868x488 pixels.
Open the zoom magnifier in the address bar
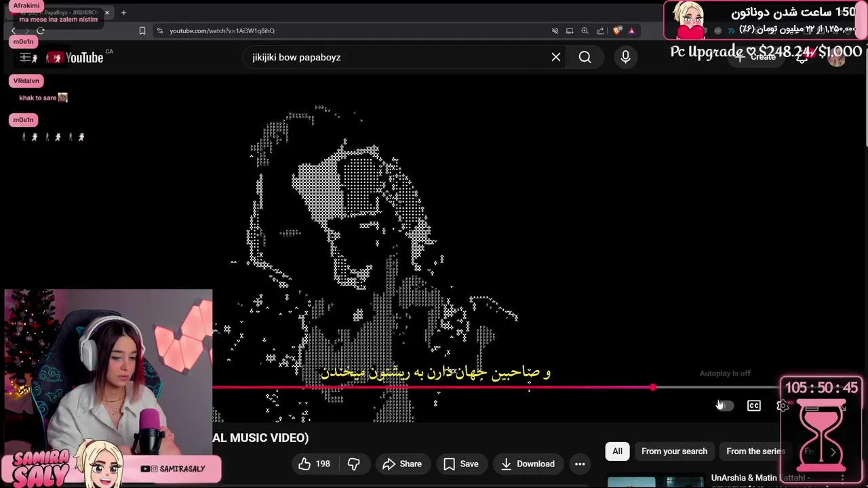pyautogui.click(x=585, y=30)
